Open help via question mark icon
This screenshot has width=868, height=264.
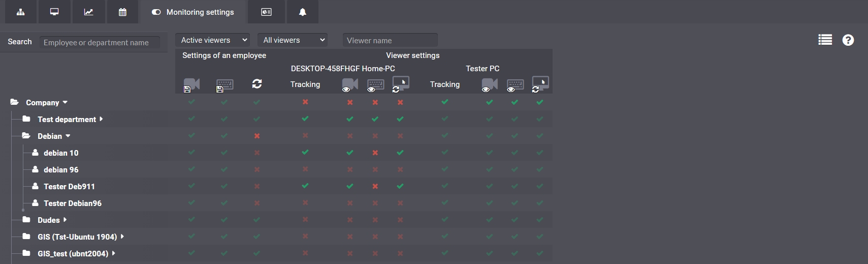(x=848, y=40)
